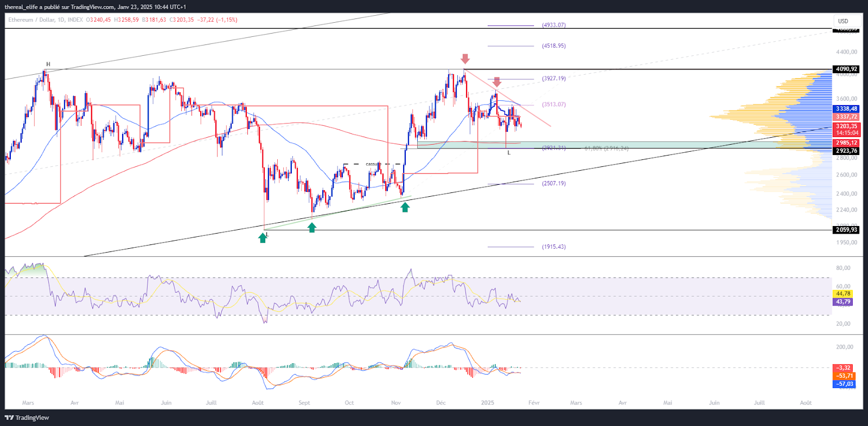
Task: Select the 4090,92 price label
Action: (x=846, y=69)
